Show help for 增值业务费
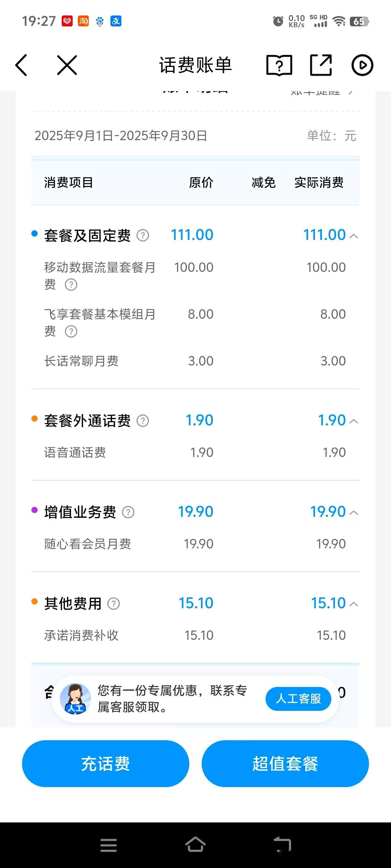Screen dimensions: 391x868 (x=128, y=512)
